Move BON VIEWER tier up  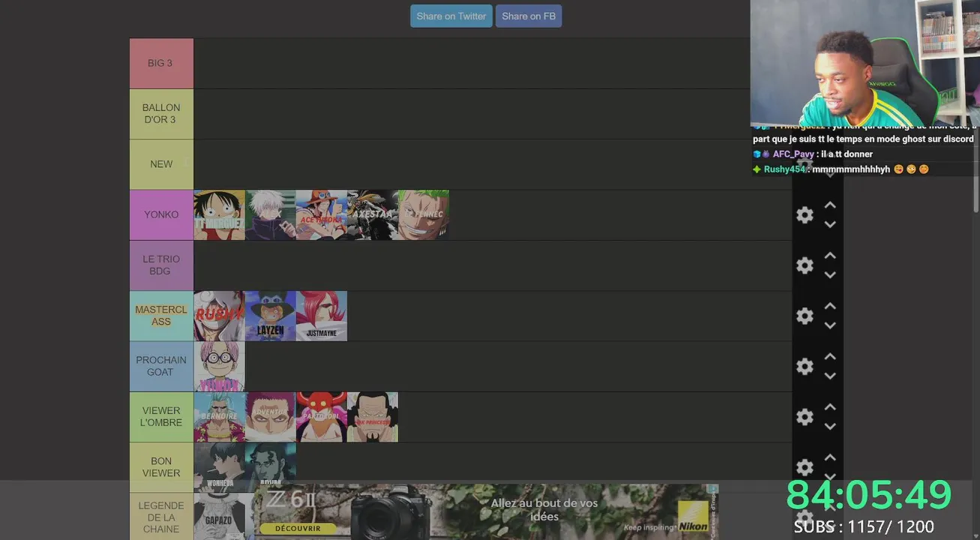coord(830,457)
